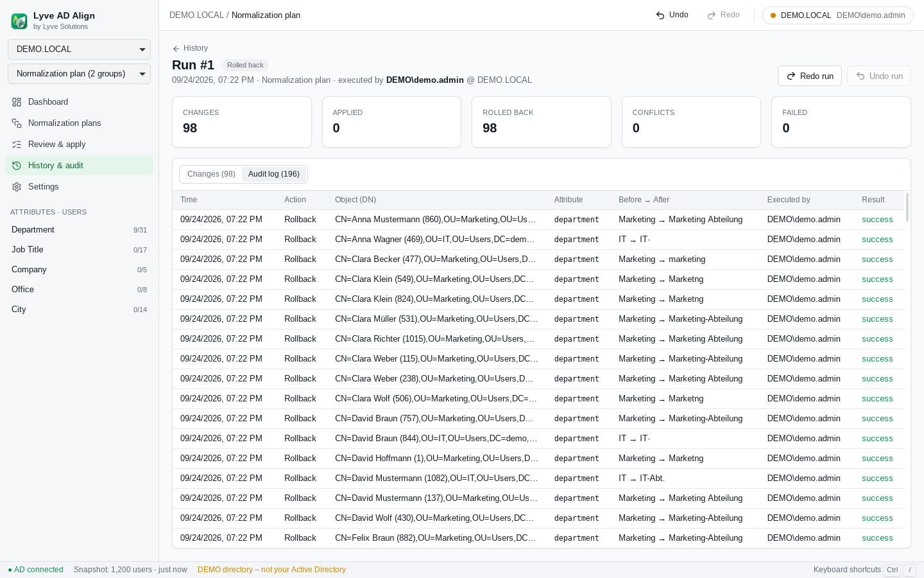Select the Job Title attribute
The height and width of the screenshot is (578, 924).
click(79, 250)
